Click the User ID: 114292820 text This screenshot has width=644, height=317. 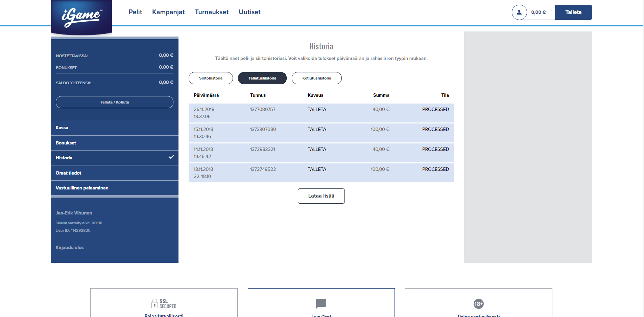tap(73, 230)
